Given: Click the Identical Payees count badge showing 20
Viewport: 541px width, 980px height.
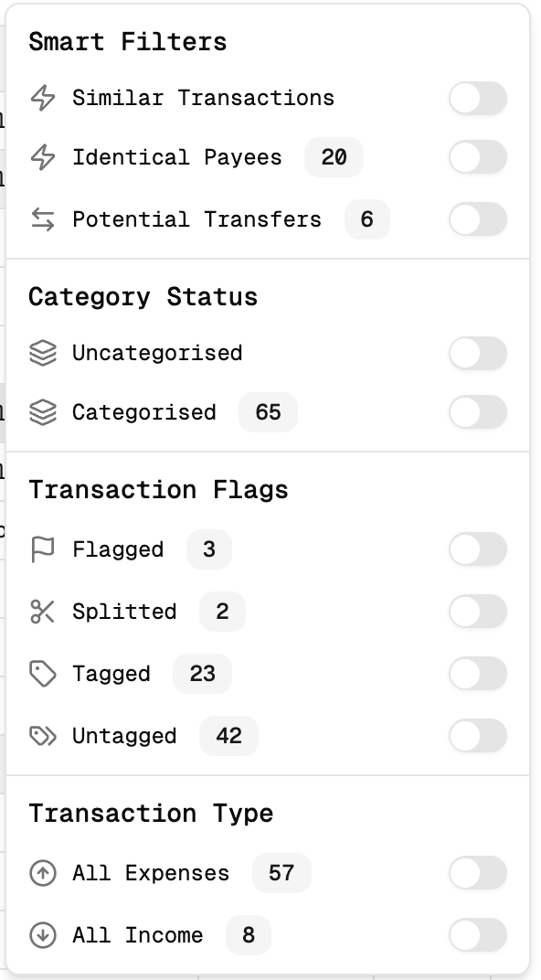Looking at the screenshot, I should click(x=333, y=157).
